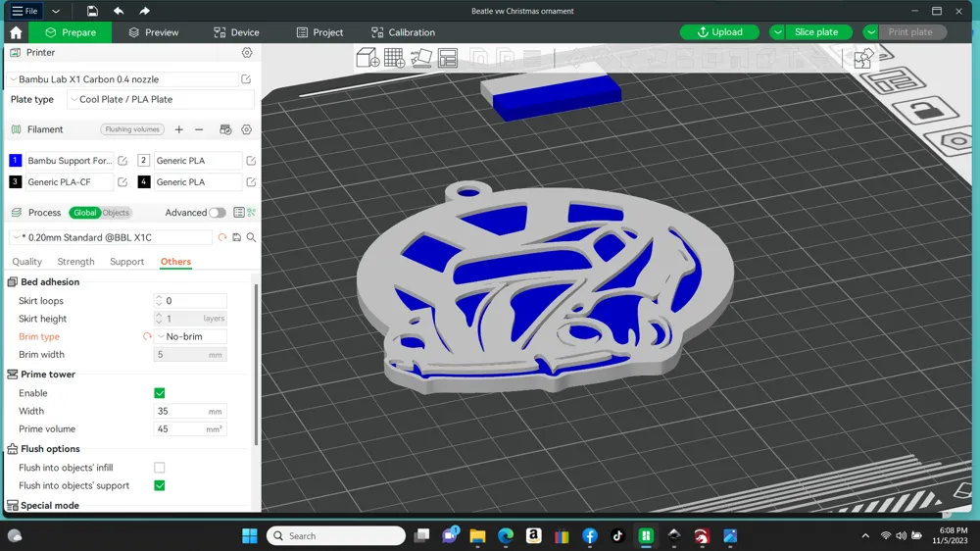Open Flushing volumes settings
The height and width of the screenshot is (551, 980).
[132, 129]
